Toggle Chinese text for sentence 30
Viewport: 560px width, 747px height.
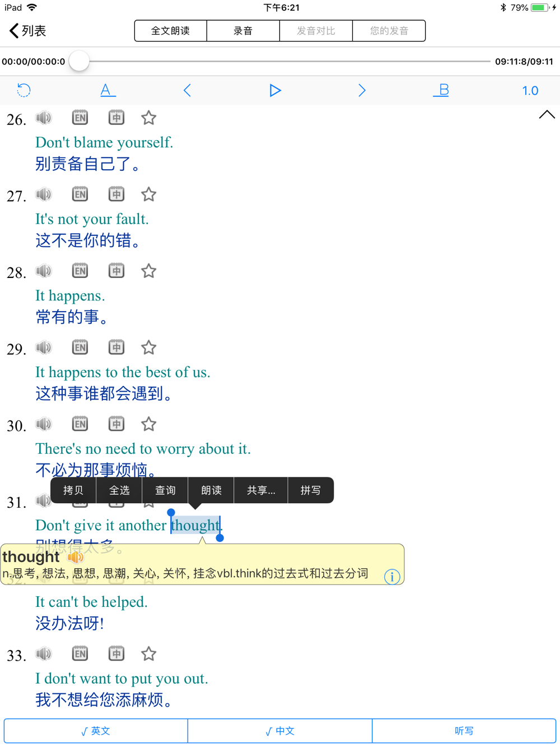point(116,424)
